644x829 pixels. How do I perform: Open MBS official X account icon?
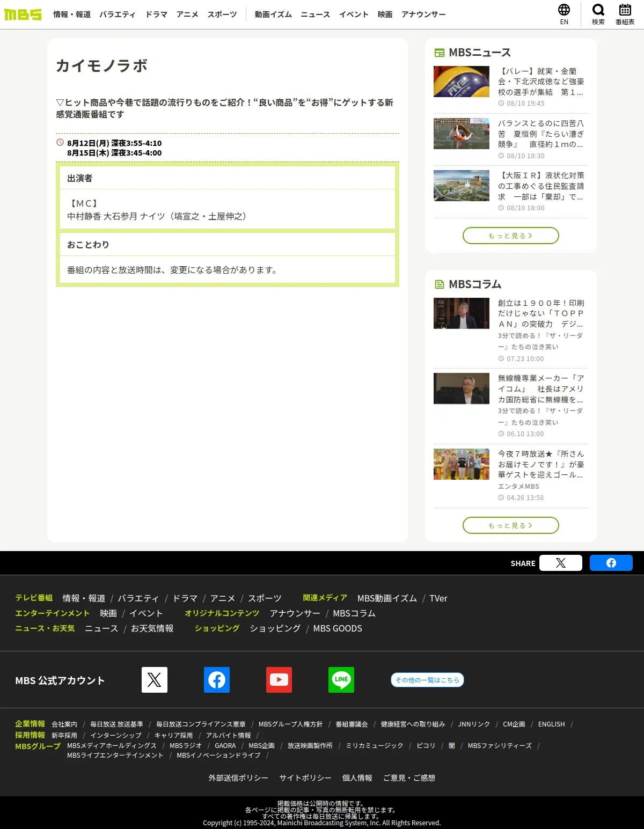155,680
